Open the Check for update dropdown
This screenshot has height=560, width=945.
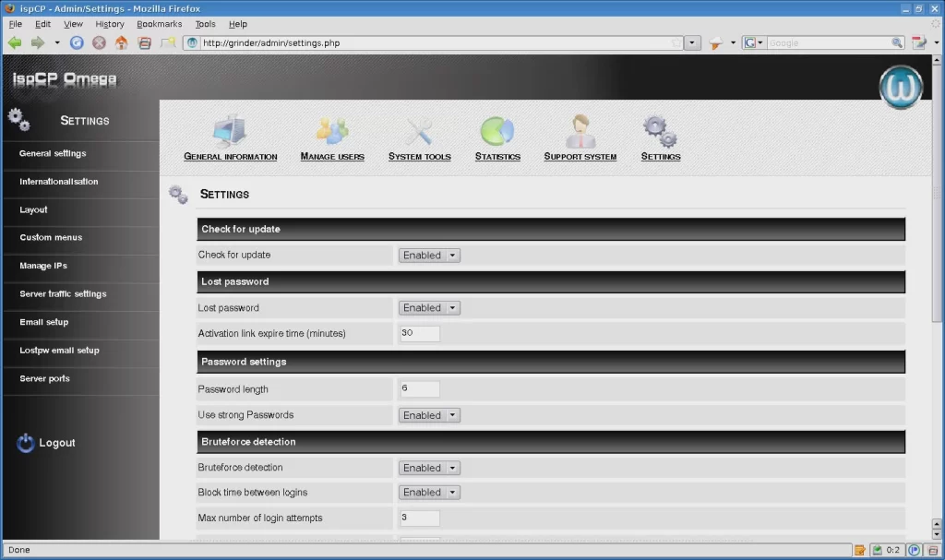click(429, 256)
